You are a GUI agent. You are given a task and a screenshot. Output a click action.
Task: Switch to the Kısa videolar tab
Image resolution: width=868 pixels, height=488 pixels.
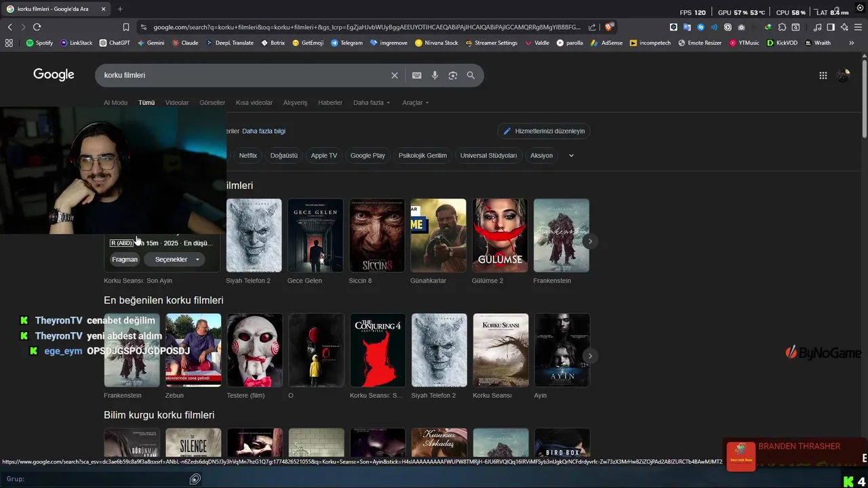[x=254, y=103]
